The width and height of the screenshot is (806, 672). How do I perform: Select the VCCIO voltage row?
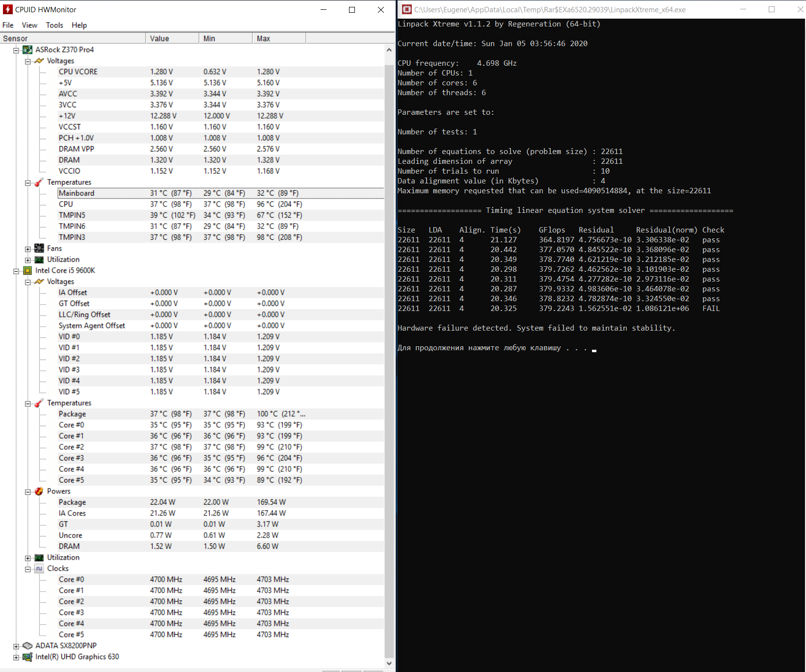click(x=221, y=171)
